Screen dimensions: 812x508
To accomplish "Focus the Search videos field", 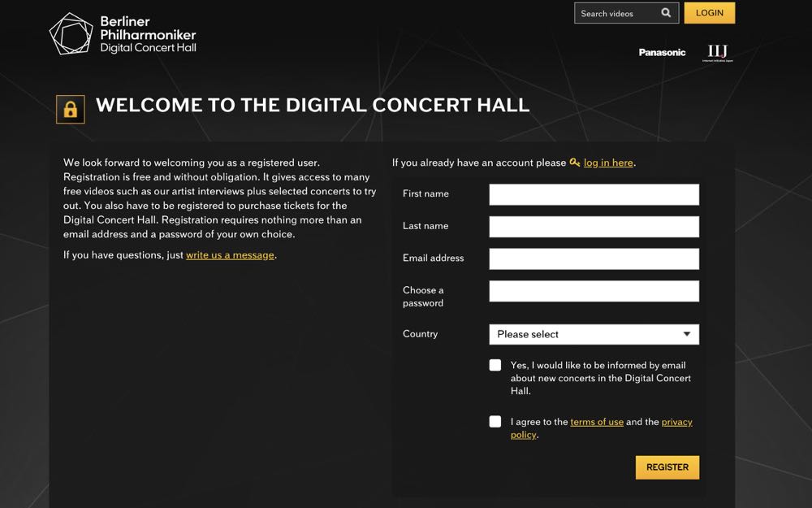I will click(x=615, y=14).
